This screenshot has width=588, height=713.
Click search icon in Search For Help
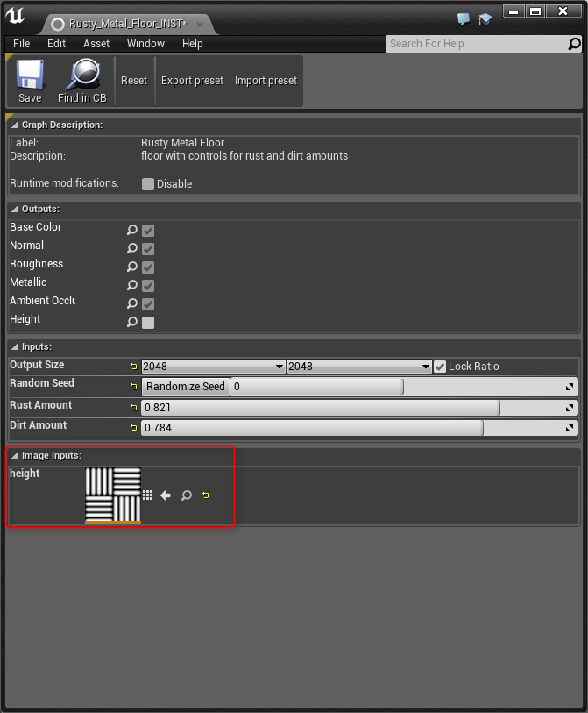click(575, 44)
